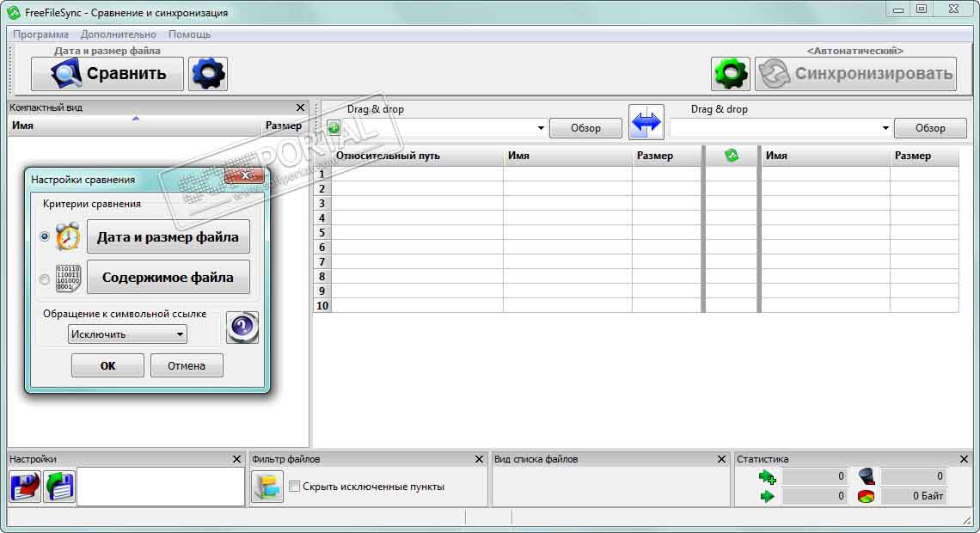Select row 1 in file grid

pos(322,175)
